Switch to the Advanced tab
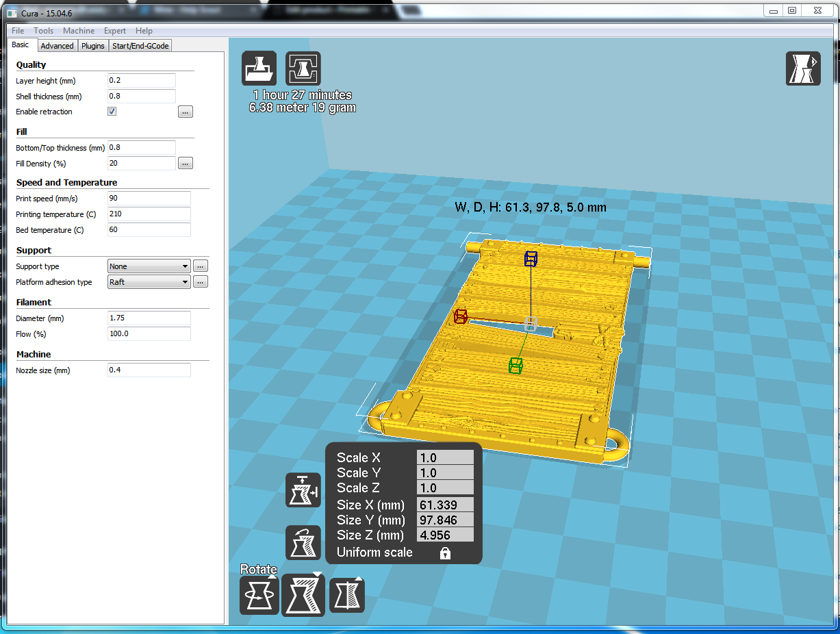Screen dimensions: 840x634 click(57, 46)
